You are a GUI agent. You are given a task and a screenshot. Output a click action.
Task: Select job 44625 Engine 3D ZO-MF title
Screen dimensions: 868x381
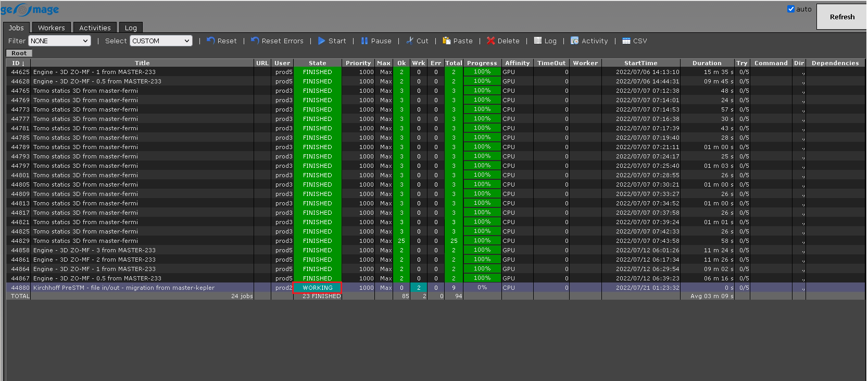point(94,72)
